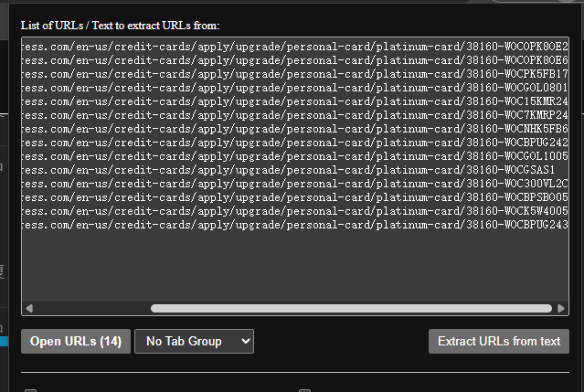Click the URL line ending W0CG0L1005

[x=295, y=156]
